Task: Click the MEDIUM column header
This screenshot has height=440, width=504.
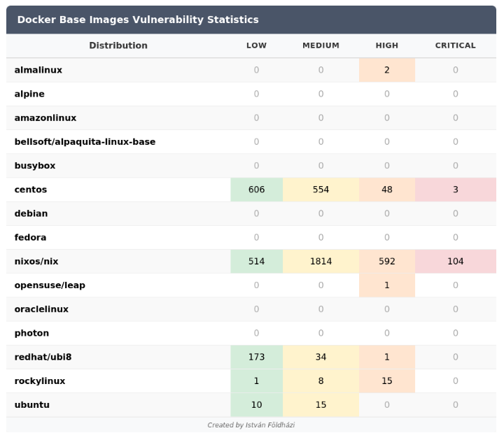Action: (321, 45)
